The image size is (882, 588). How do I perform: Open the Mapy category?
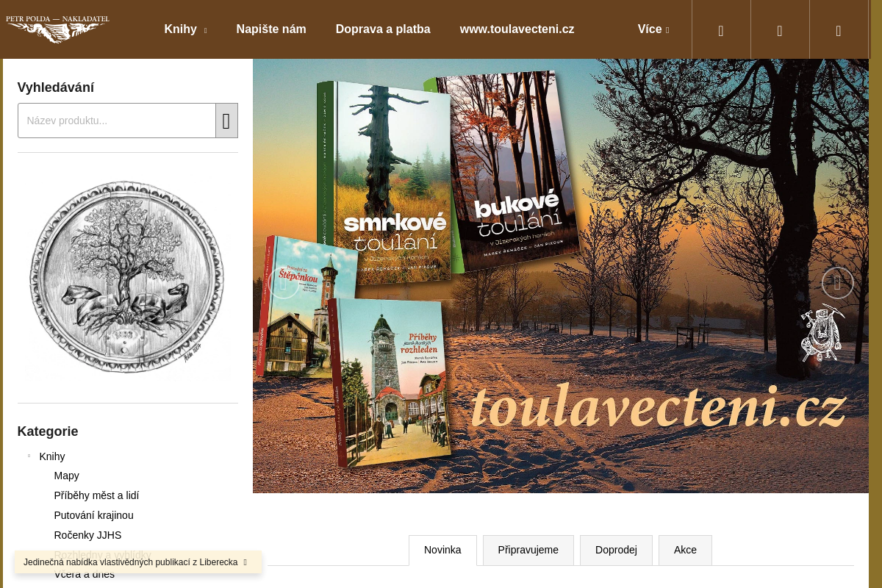click(67, 476)
